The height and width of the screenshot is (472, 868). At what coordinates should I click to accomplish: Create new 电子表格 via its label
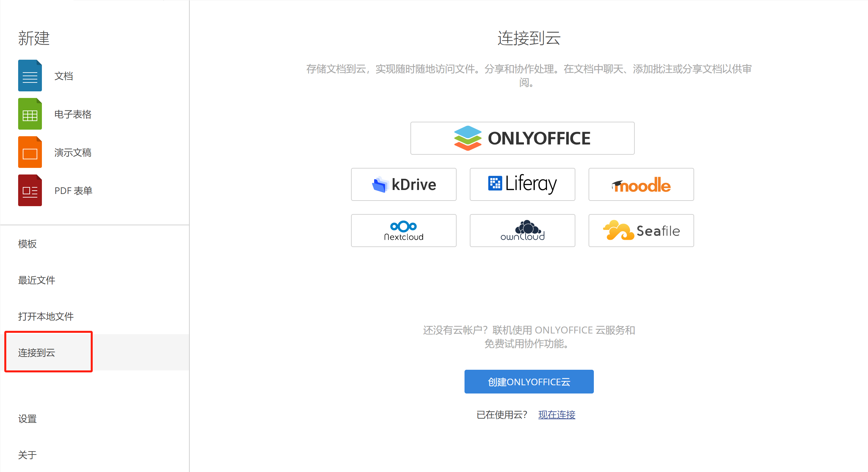(73, 114)
